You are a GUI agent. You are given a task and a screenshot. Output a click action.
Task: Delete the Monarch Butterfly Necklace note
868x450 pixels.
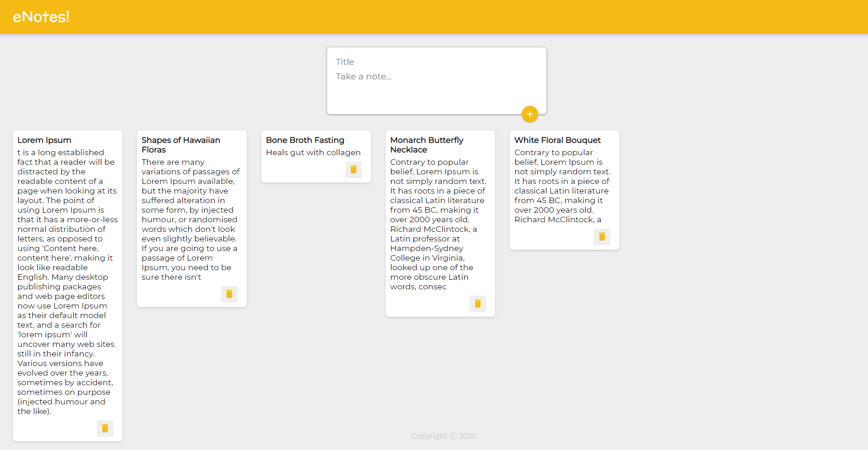tap(478, 303)
